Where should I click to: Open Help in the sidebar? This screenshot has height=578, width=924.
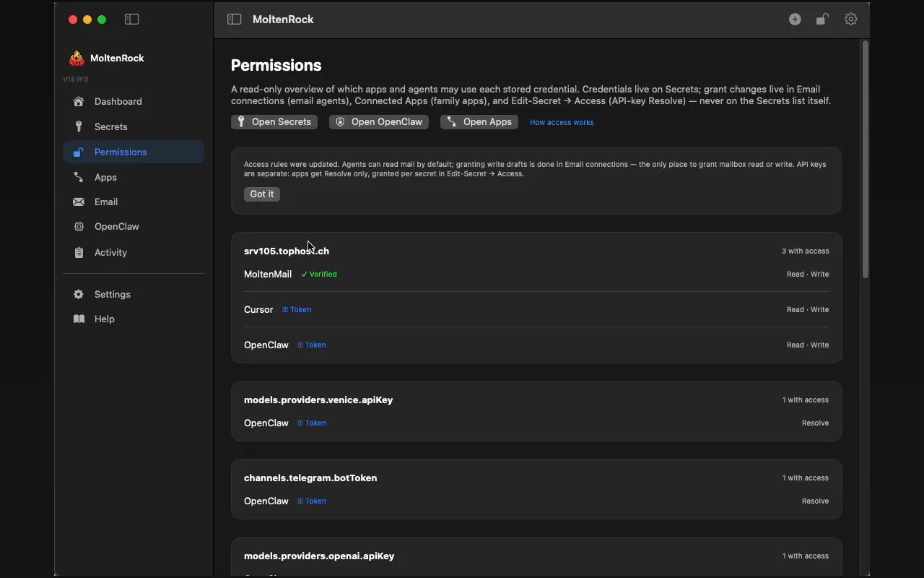134,319
